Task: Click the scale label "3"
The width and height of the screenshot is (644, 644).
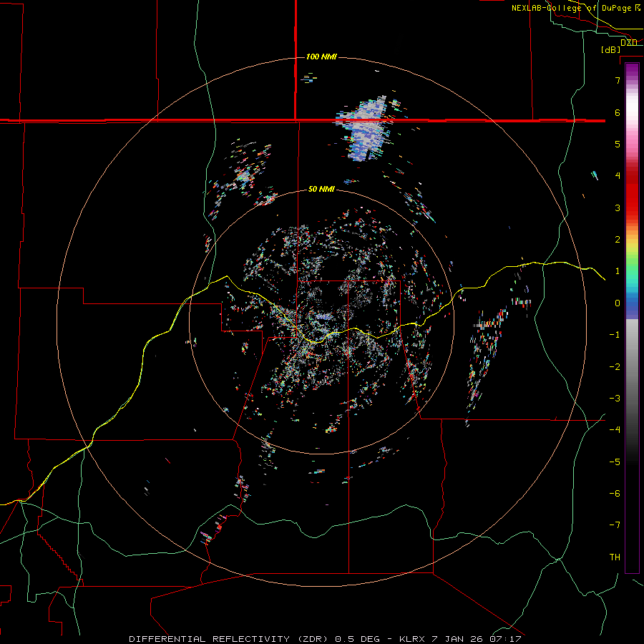Action: tap(618, 208)
